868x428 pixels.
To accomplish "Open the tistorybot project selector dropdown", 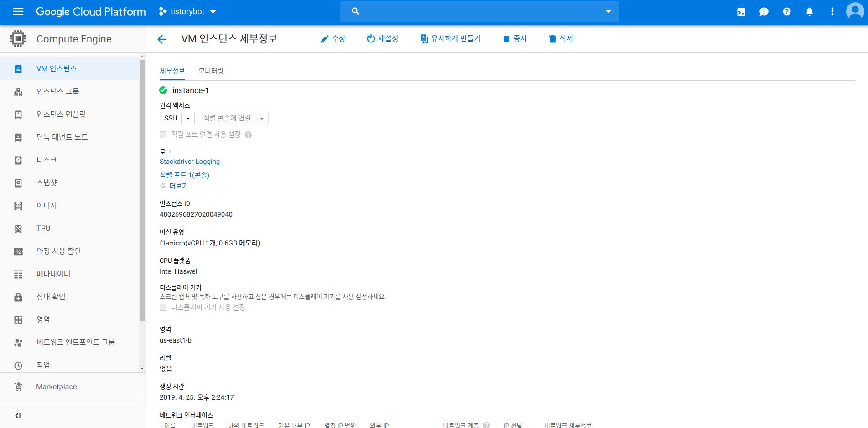I will pos(187,11).
